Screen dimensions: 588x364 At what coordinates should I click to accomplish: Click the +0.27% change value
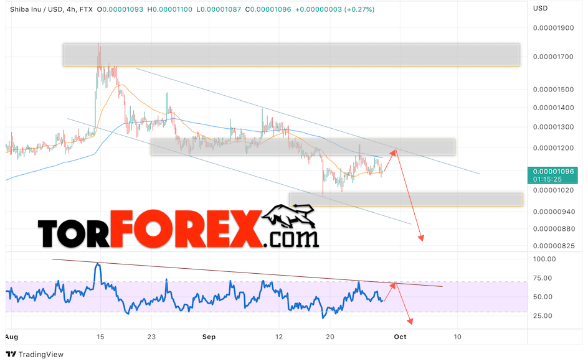pyautogui.click(x=359, y=9)
